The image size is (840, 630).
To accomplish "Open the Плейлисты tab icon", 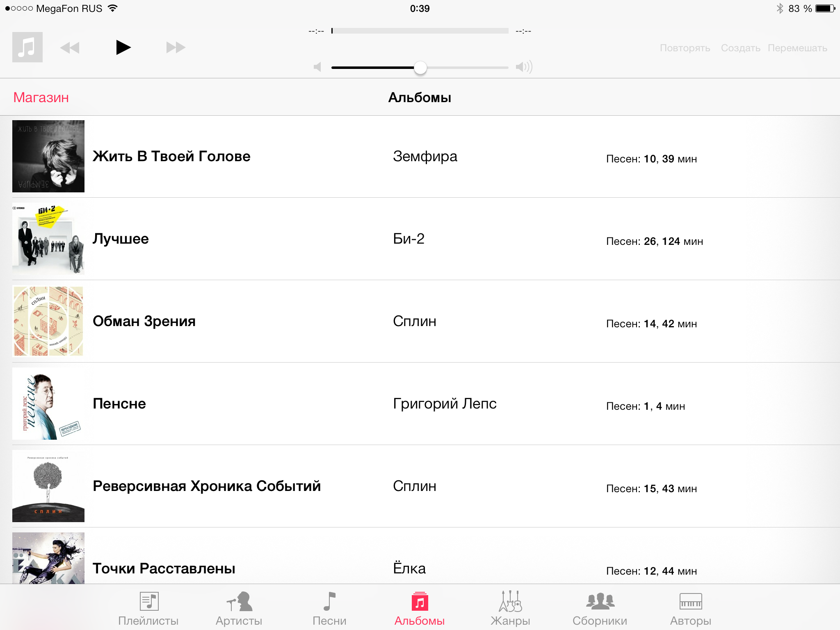I will (149, 601).
